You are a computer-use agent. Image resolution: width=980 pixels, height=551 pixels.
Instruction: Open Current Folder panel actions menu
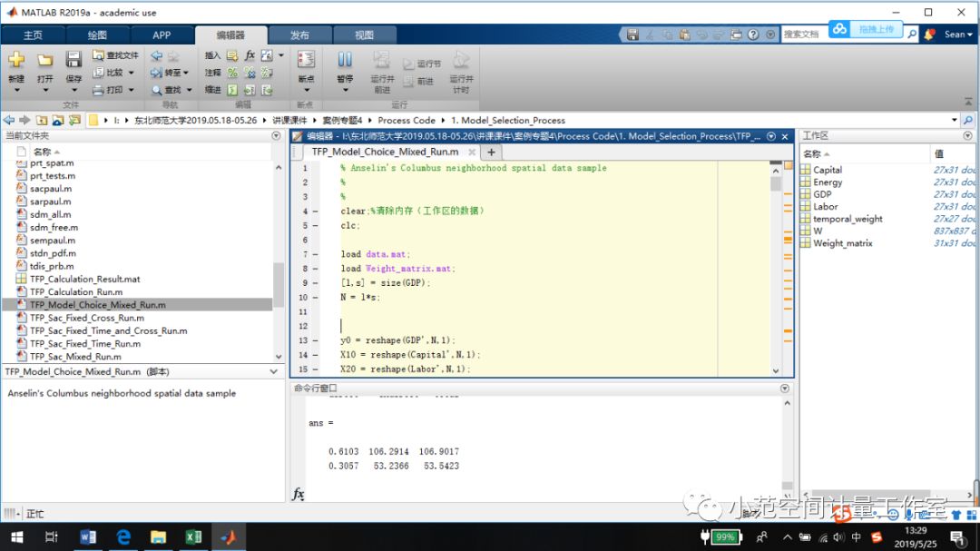pyautogui.click(x=276, y=136)
